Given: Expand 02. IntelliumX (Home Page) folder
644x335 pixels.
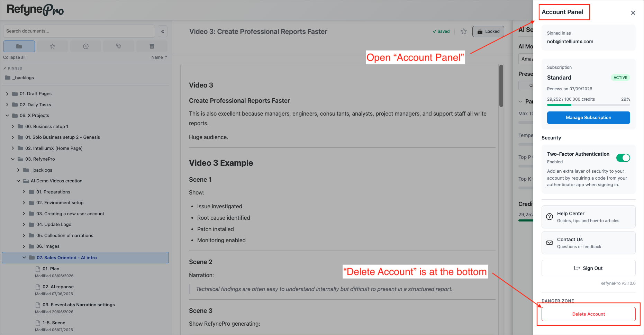Looking at the screenshot, I should point(13,148).
